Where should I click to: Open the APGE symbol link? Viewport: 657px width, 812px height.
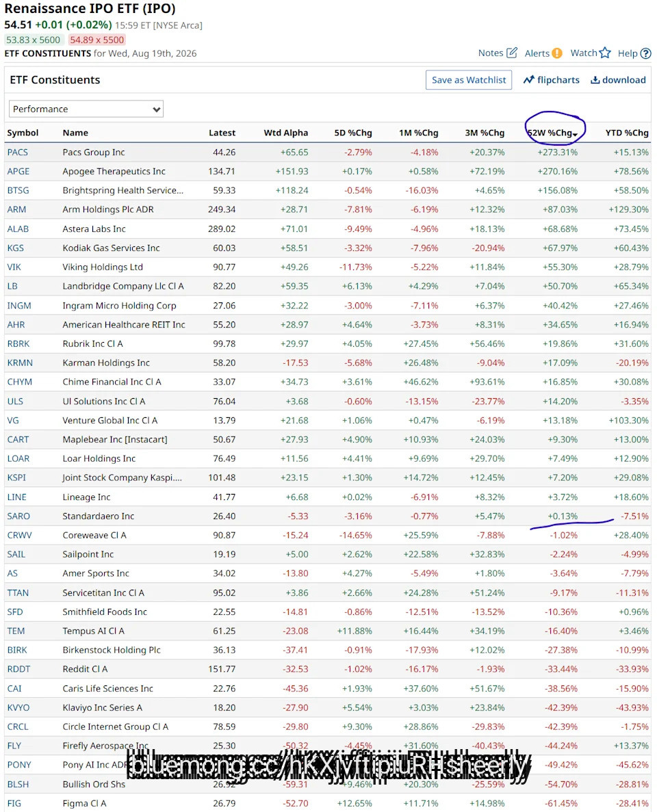pyautogui.click(x=18, y=172)
